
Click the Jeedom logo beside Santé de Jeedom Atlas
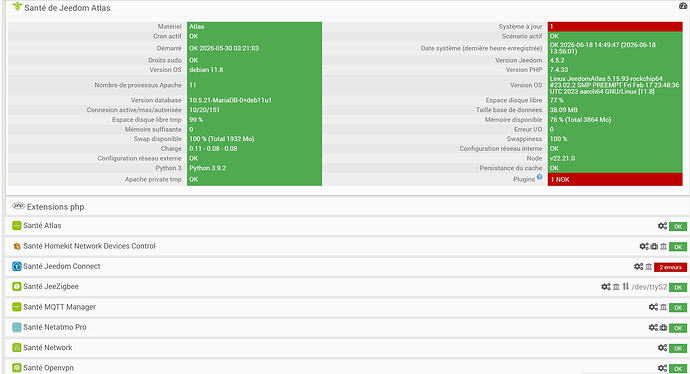(x=17, y=7)
